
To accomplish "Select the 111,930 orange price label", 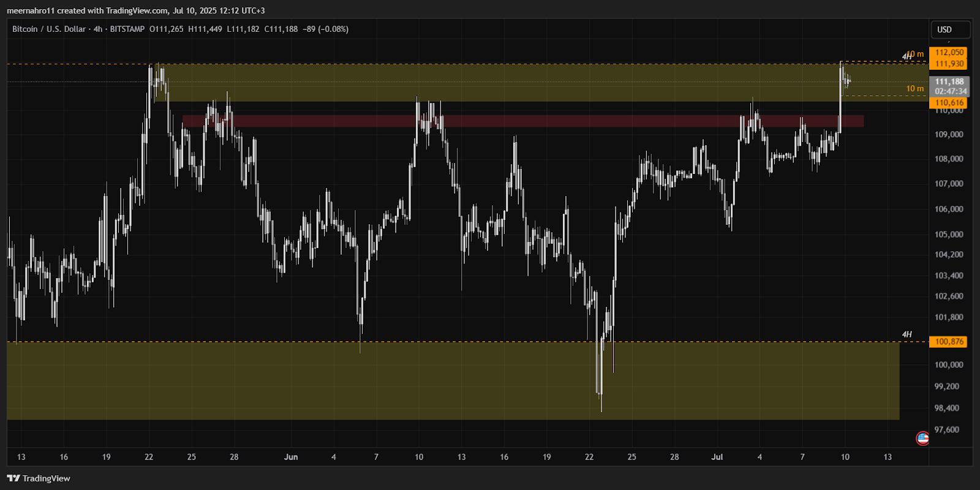I will 949,64.
